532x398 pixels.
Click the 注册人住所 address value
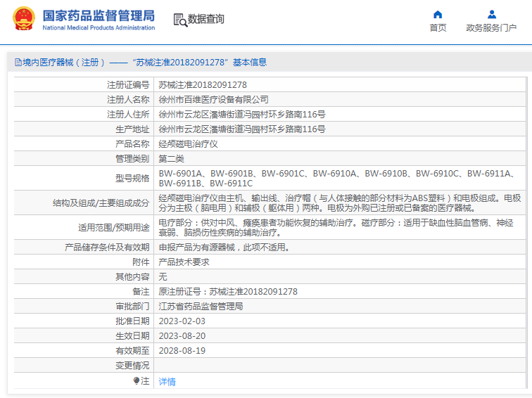pyautogui.click(x=242, y=114)
